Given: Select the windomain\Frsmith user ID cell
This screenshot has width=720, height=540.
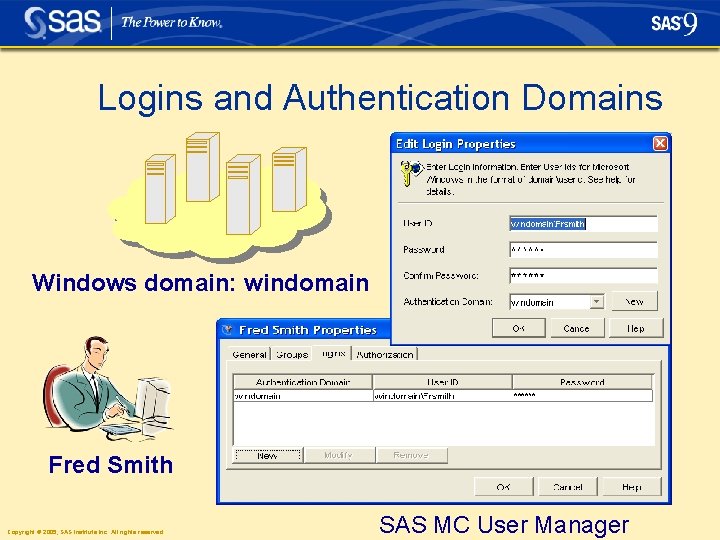Looking at the screenshot, I should point(443,395).
